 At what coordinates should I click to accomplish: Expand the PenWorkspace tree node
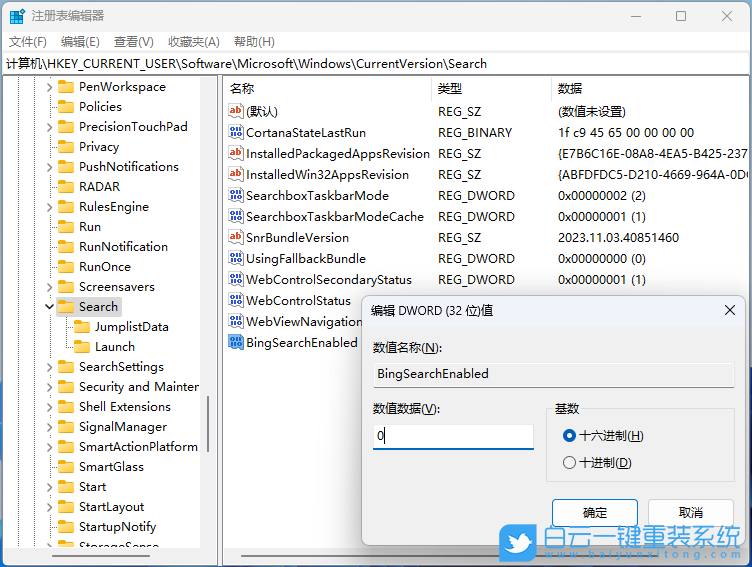pyautogui.click(x=49, y=87)
